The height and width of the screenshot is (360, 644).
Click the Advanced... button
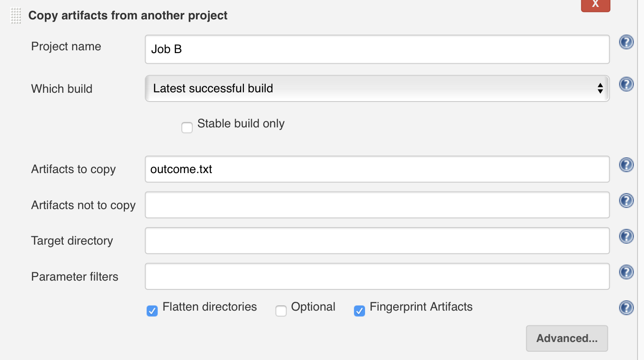567,338
